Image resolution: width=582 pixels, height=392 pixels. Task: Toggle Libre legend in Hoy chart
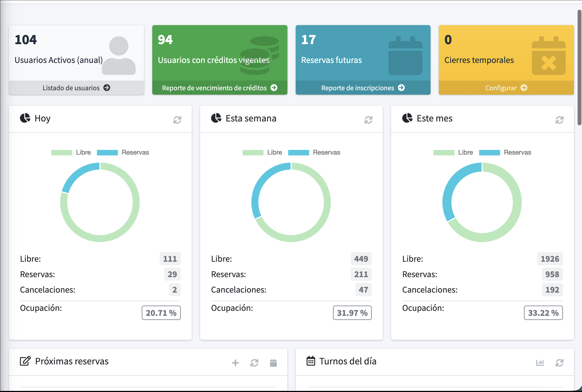[71, 152]
